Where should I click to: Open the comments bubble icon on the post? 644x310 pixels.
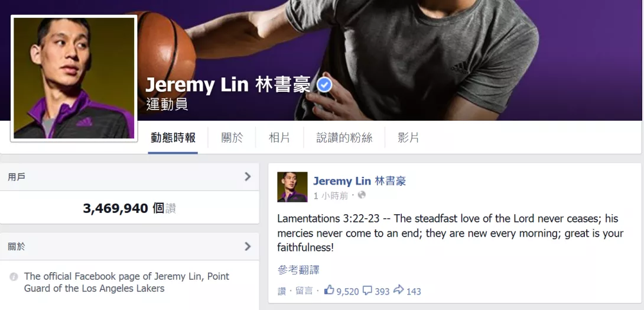click(x=367, y=290)
